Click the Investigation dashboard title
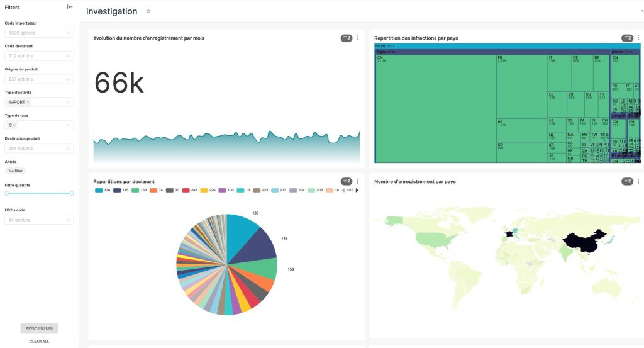The height and width of the screenshot is (348, 644). coord(112,11)
